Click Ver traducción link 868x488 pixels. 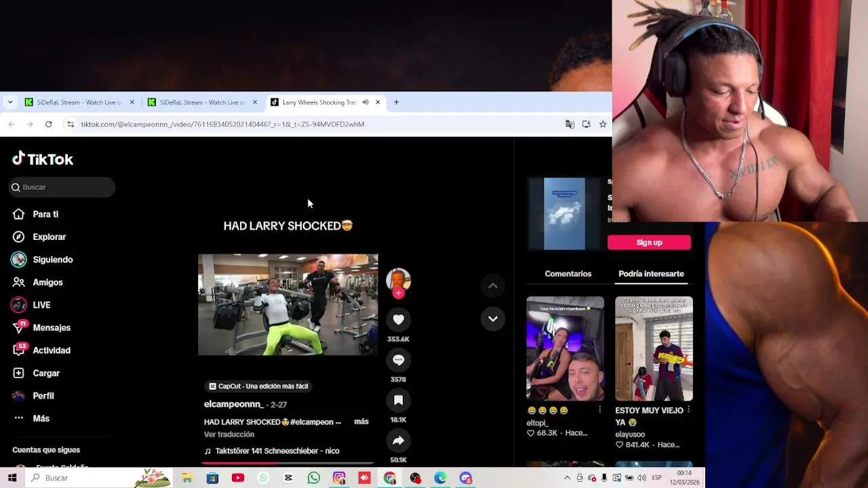(x=229, y=434)
